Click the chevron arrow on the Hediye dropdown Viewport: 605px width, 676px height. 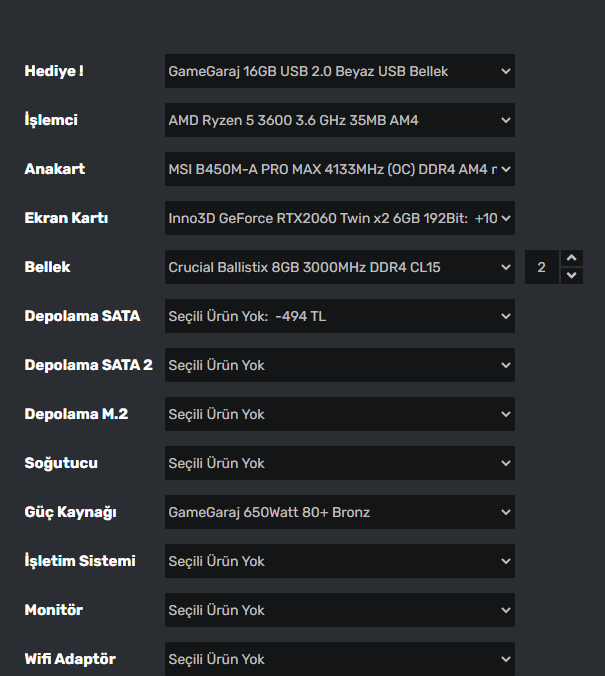tap(505, 71)
